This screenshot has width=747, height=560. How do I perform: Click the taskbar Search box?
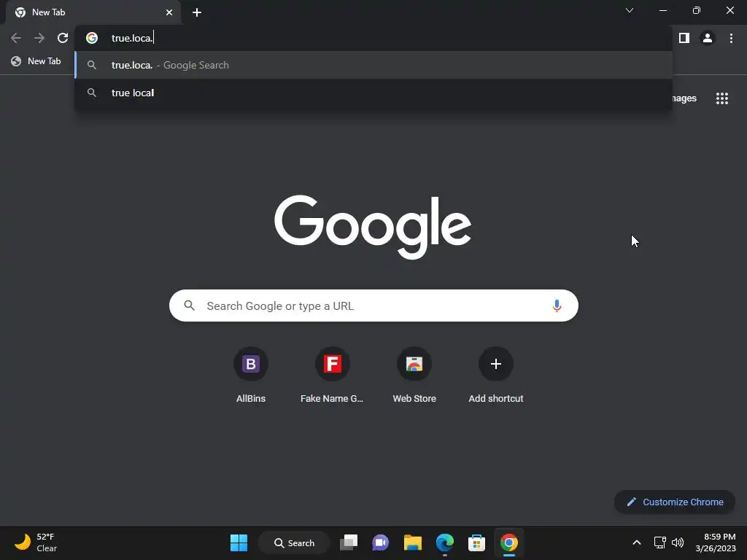click(x=295, y=542)
